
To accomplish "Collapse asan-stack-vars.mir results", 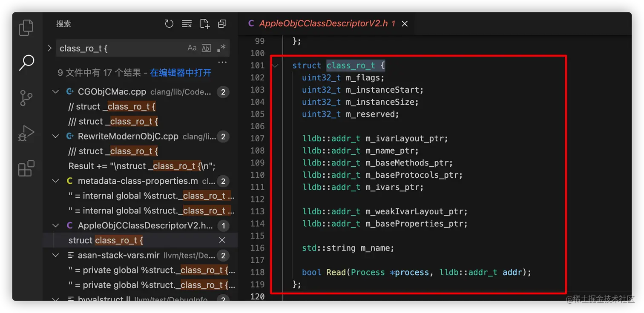I will click(56, 255).
